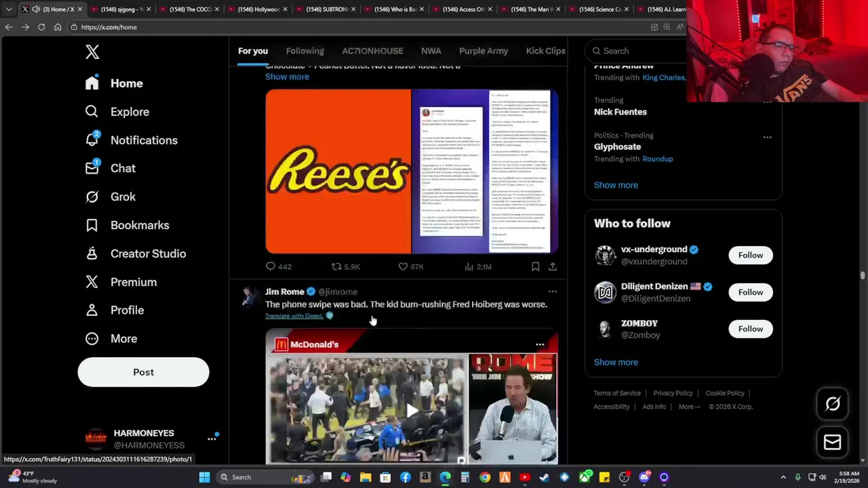Open Bookmarks in the sidebar
Viewport: 868px width, 488px height.
pos(127,225)
